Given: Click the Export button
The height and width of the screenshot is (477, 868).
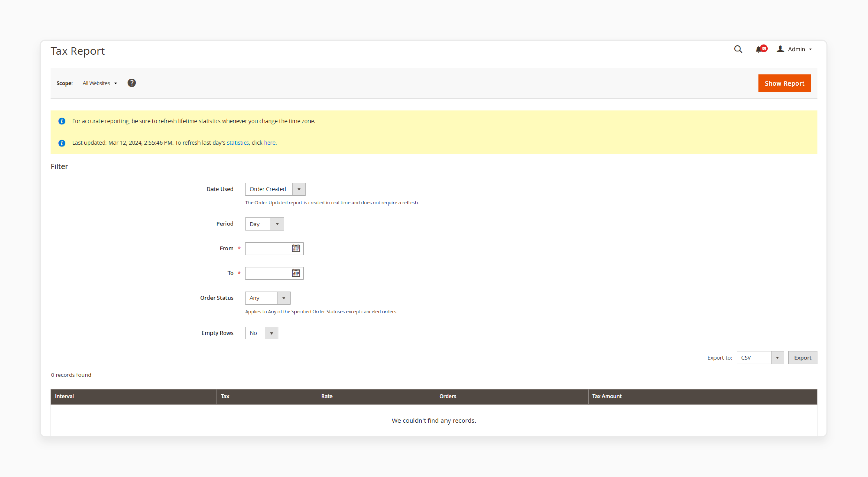Looking at the screenshot, I should [x=802, y=357].
